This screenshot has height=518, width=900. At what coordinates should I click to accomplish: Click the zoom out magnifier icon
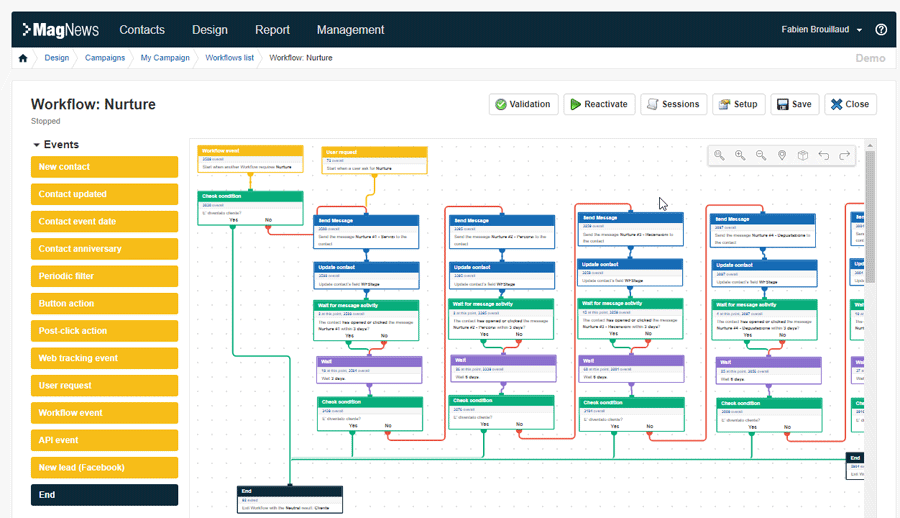coord(761,155)
